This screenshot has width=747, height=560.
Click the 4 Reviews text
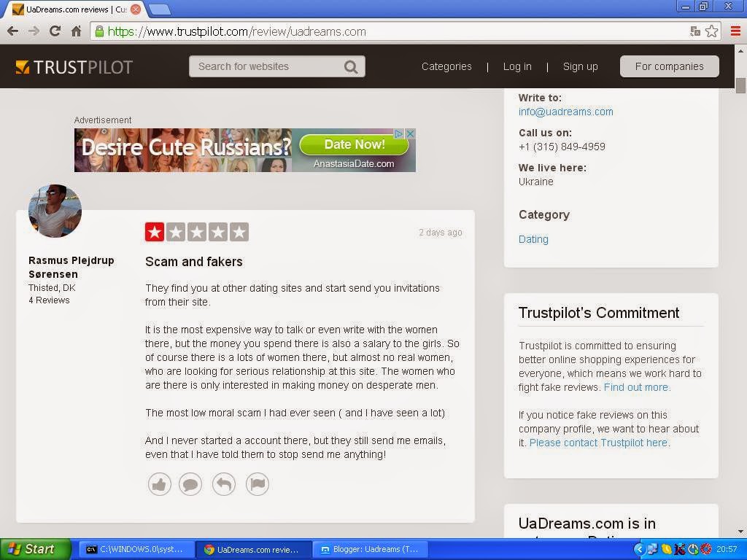[x=49, y=300]
